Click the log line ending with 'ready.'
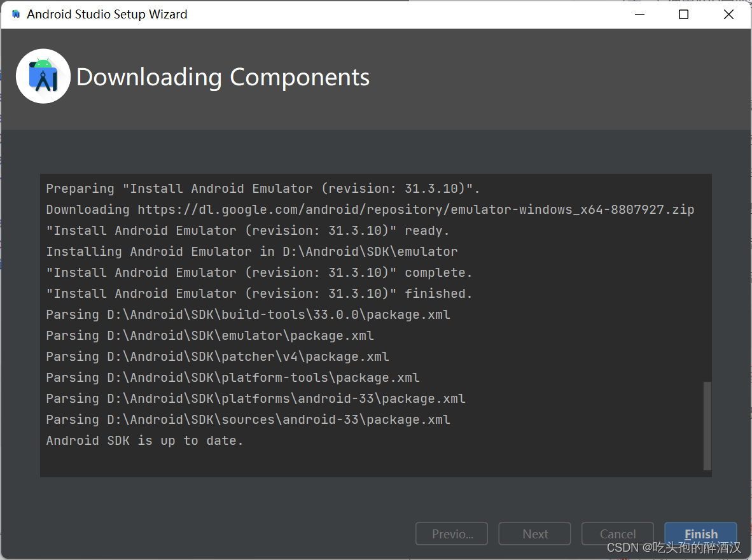The width and height of the screenshot is (752, 560). pos(247,231)
